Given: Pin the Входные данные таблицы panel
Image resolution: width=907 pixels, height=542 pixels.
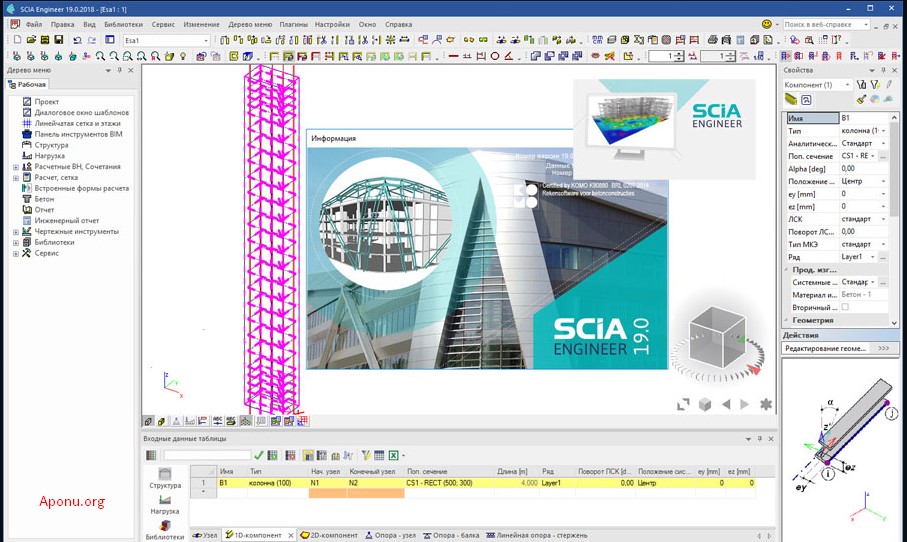Looking at the screenshot, I should click(x=759, y=438).
